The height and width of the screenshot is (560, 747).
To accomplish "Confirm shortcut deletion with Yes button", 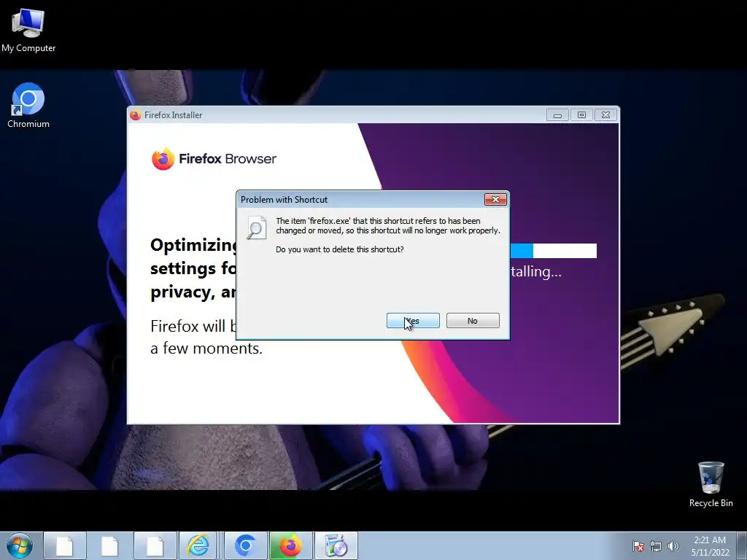I will point(413,321).
